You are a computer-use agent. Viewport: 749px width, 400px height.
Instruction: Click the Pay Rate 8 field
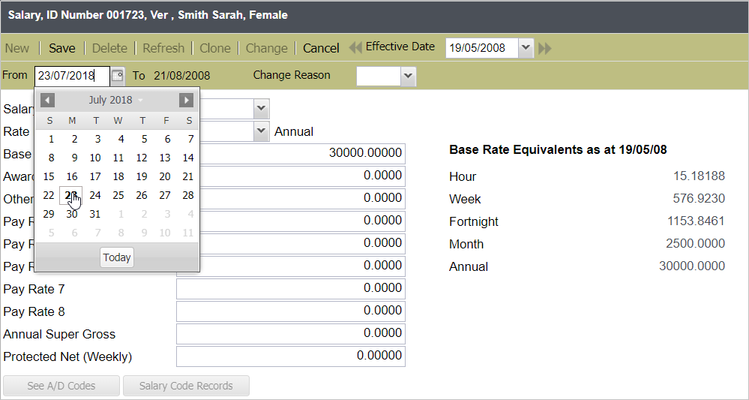(x=291, y=311)
